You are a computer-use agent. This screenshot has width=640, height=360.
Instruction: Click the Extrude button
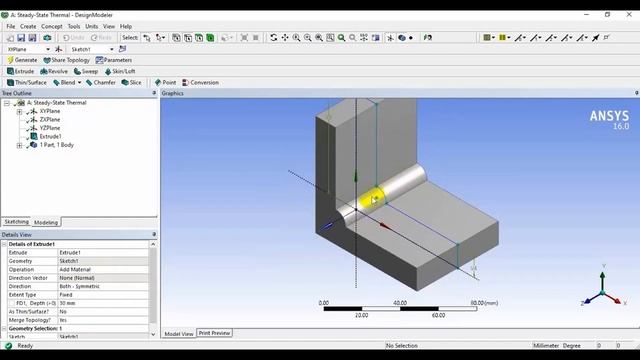tap(20, 71)
